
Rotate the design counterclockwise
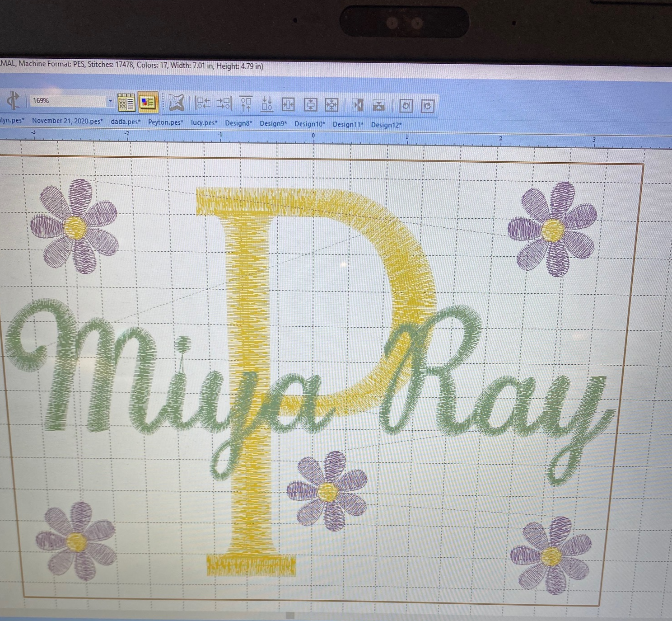click(x=406, y=106)
